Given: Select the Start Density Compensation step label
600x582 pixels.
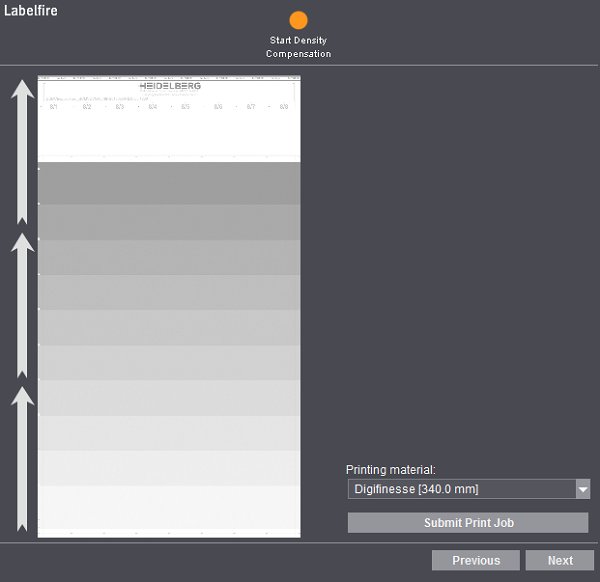Looking at the screenshot, I should click(298, 47).
